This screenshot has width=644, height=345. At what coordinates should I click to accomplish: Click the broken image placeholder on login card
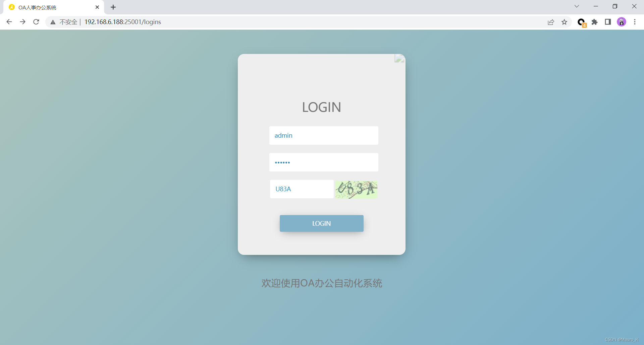coord(399,58)
